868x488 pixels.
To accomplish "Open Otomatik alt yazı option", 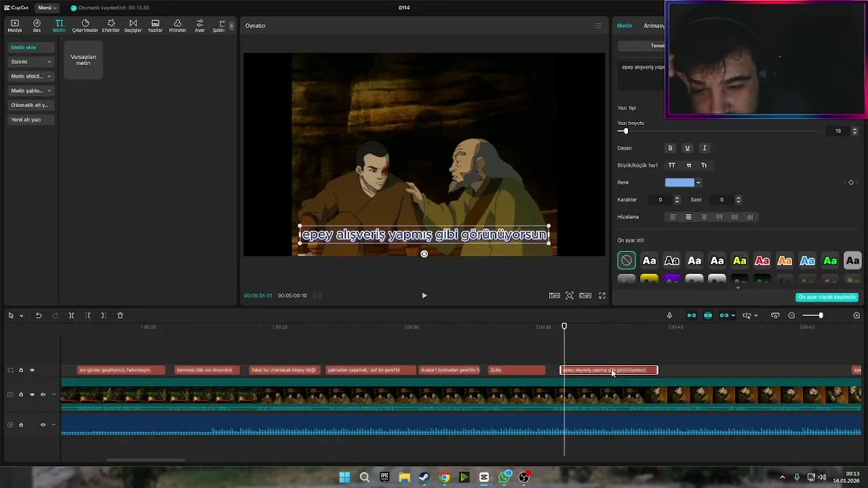I will click(31, 105).
